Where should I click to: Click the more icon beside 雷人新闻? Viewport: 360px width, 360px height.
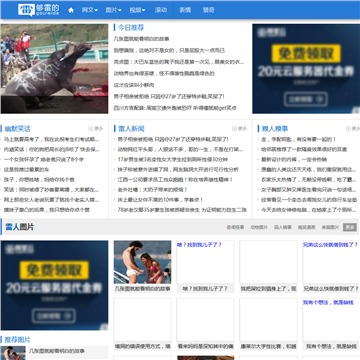coord(239,129)
